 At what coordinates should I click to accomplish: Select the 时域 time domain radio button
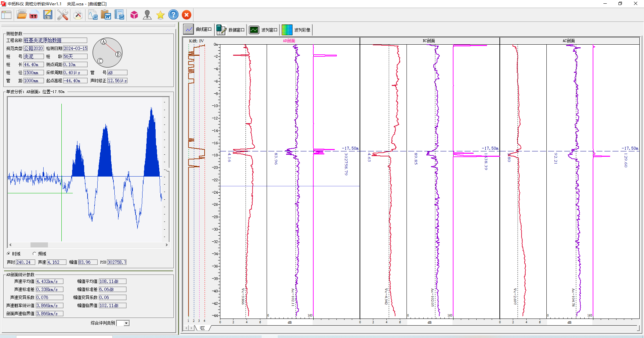pos(9,254)
